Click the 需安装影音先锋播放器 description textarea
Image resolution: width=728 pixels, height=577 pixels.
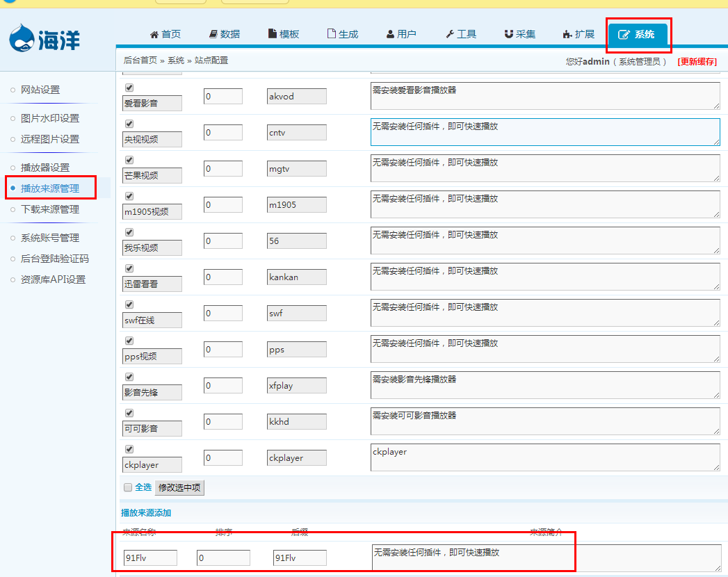[x=545, y=385]
